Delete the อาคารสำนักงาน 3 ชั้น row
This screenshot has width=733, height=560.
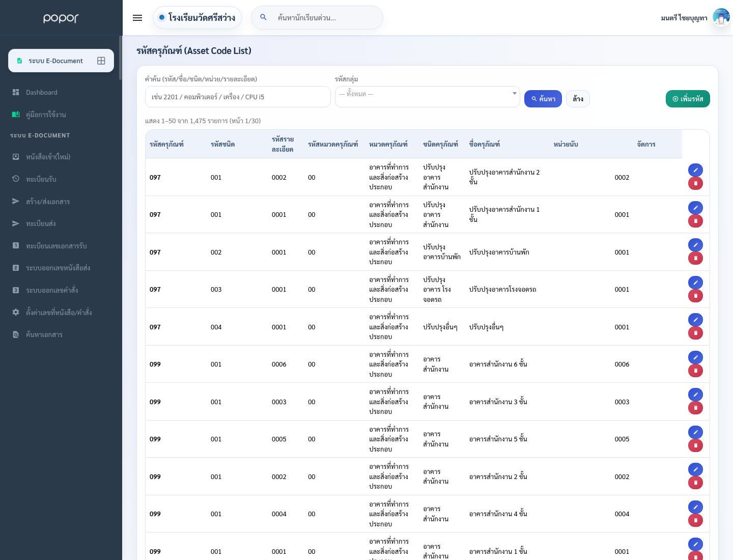(695, 408)
